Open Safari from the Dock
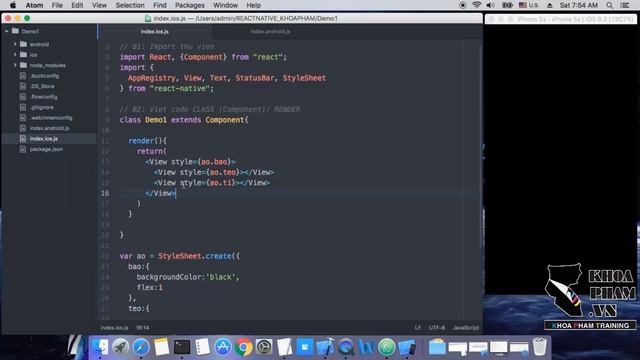The image size is (640, 360). pyautogui.click(x=140, y=347)
